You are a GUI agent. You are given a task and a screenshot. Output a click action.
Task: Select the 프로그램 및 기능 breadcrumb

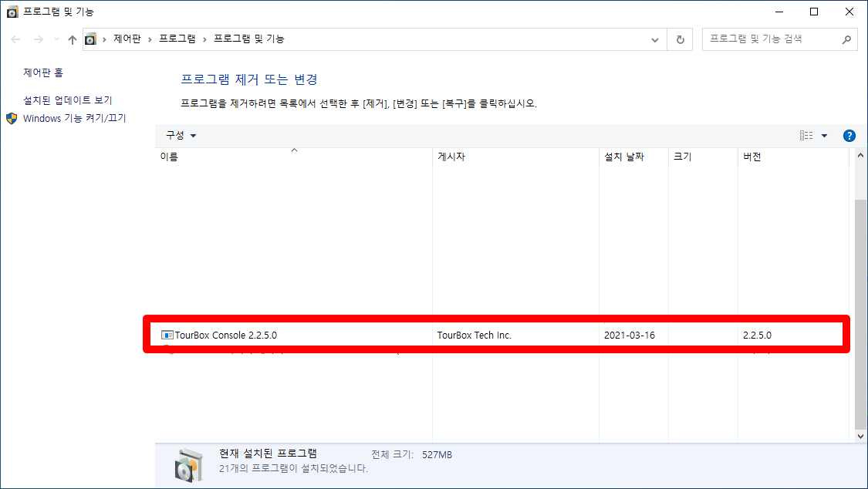click(249, 39)
